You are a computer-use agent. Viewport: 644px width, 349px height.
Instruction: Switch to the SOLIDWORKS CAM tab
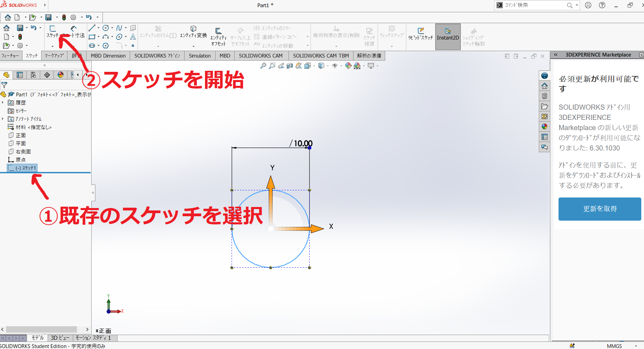(x=261, y=56)
